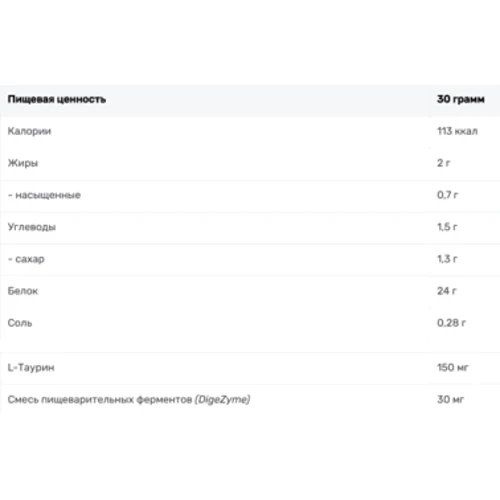
Task: Click the '30 грамм' column header
Action: tap(461, 99)
